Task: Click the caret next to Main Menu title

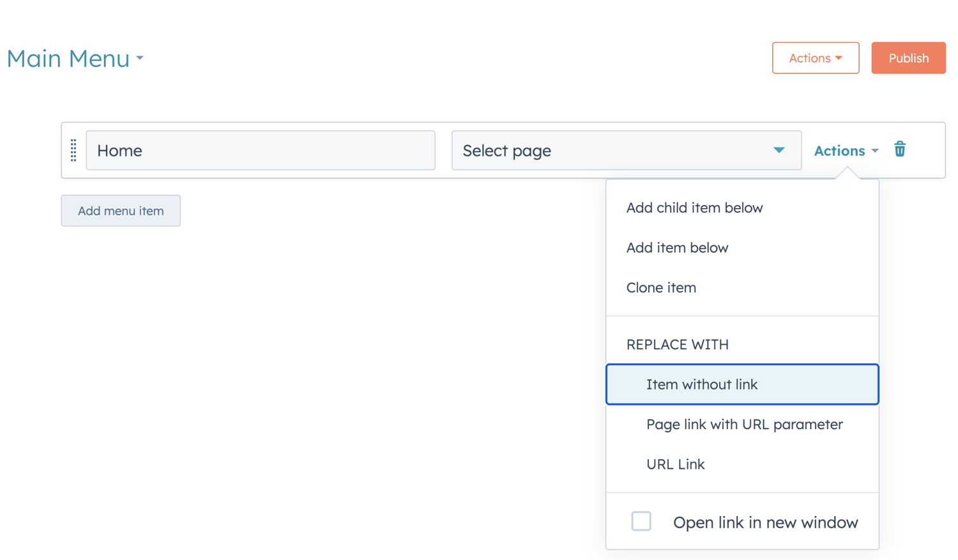Action: click(x=140, y=59)
